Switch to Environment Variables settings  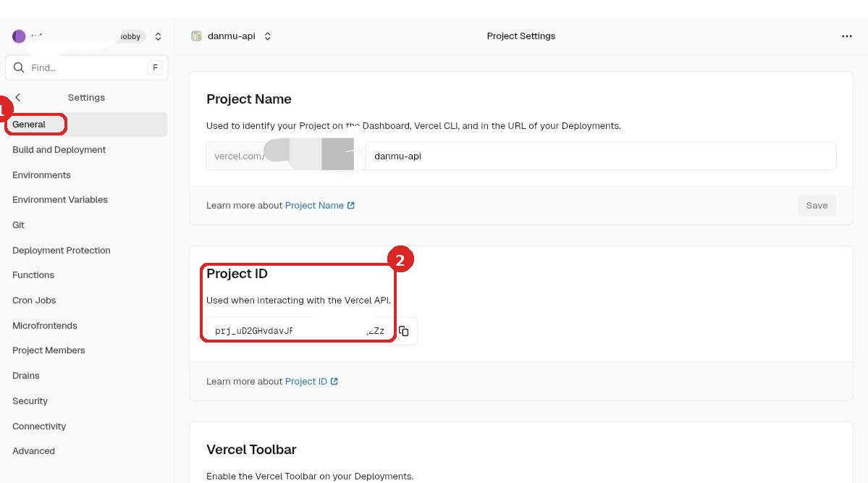pyautogui.click(x=60, y=199)
